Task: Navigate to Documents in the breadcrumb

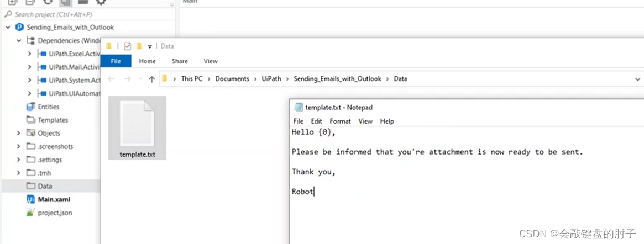Action: (x=232, y=79)
